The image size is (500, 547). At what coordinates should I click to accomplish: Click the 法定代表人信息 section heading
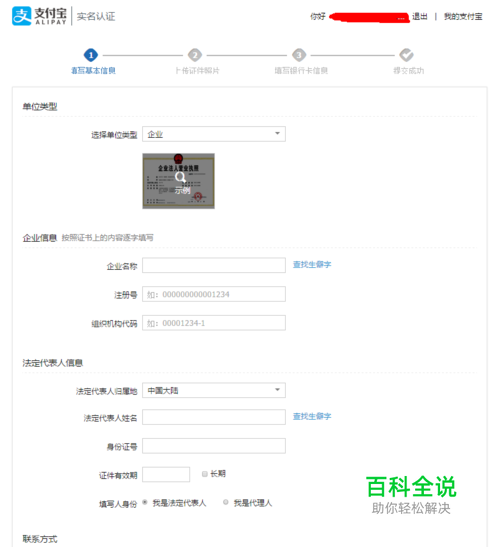(x=53, y=363)
